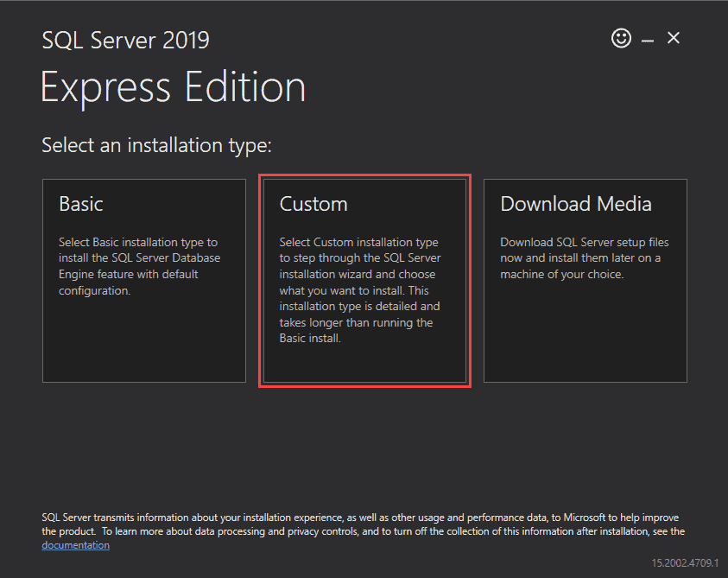Viewport: 728px width, 578px height.
Task: Click the Express Edition heading
Action: (x=174, y=87)
